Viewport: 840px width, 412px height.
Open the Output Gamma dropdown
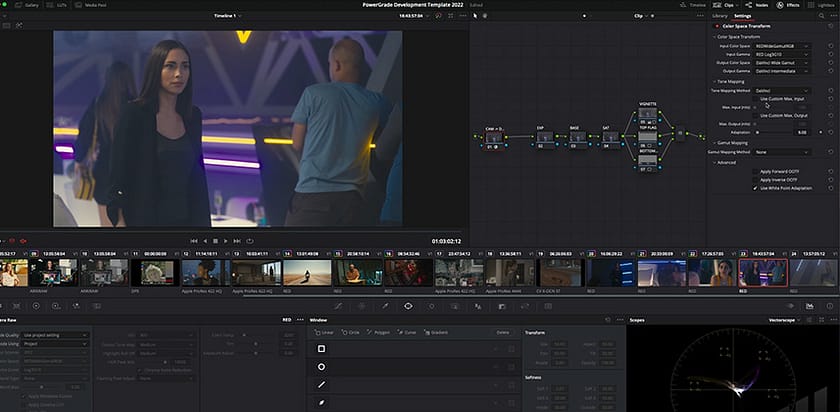click(x=782, y=71)
